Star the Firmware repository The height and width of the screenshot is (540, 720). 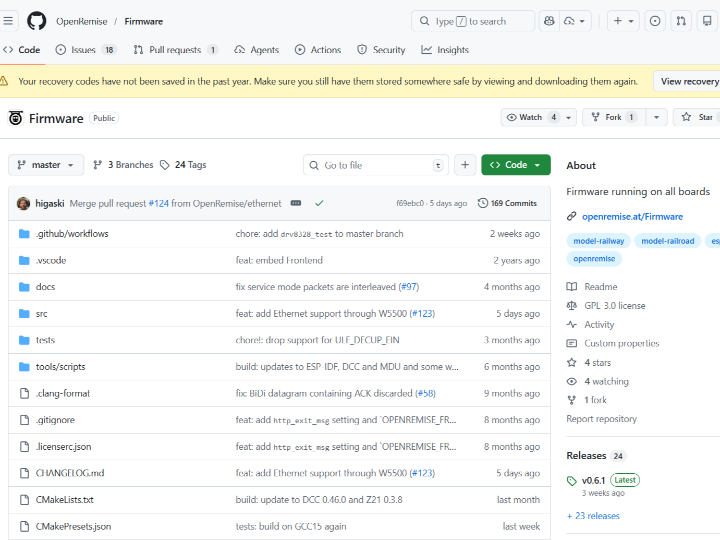click(697, 117)
